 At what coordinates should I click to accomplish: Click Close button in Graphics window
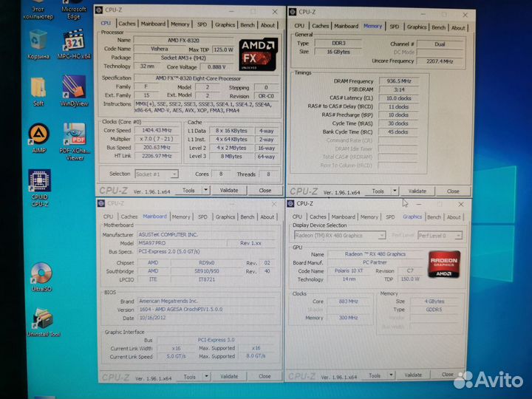[448, 375]
